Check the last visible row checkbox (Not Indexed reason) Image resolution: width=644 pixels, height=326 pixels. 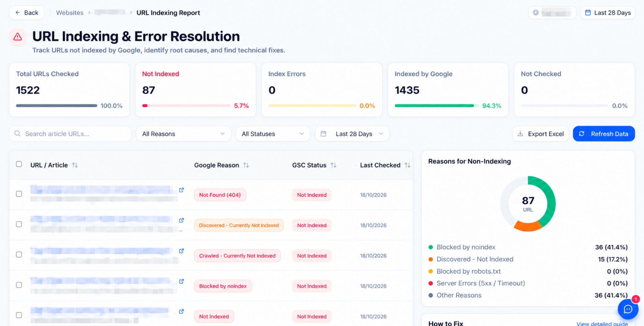pyautogui.click(x=19, y=315)
